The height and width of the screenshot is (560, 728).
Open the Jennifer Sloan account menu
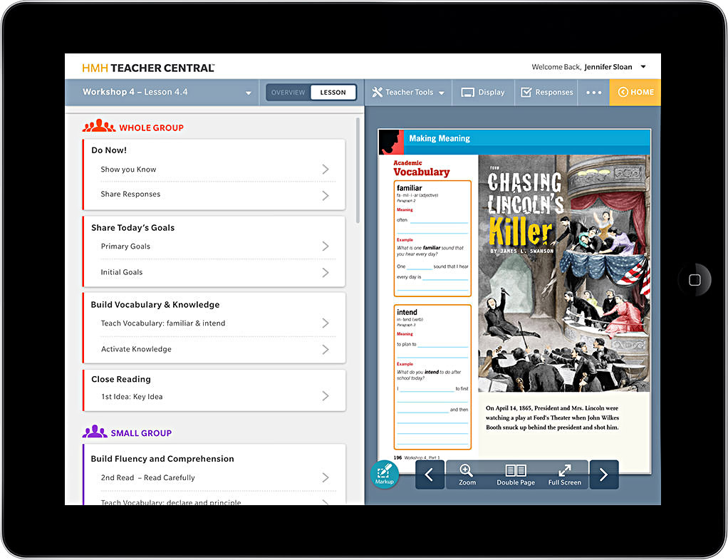click(643, 67)
